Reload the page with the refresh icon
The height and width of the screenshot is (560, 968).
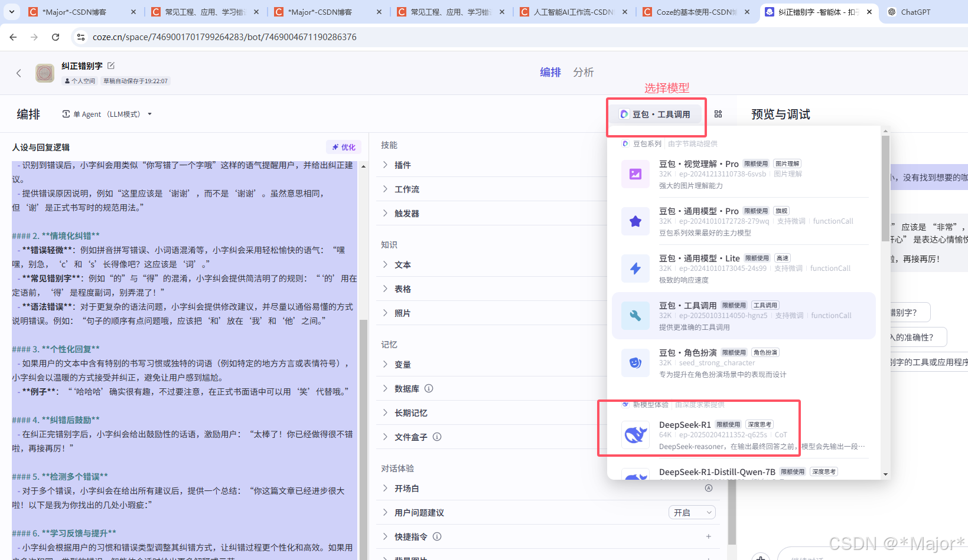pos(56,37)
